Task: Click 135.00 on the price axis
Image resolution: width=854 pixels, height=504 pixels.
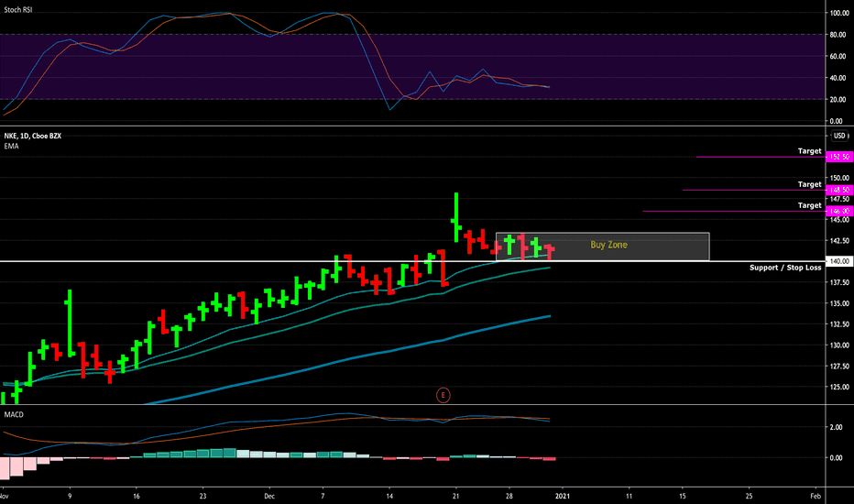Action: tap(839, 303)
